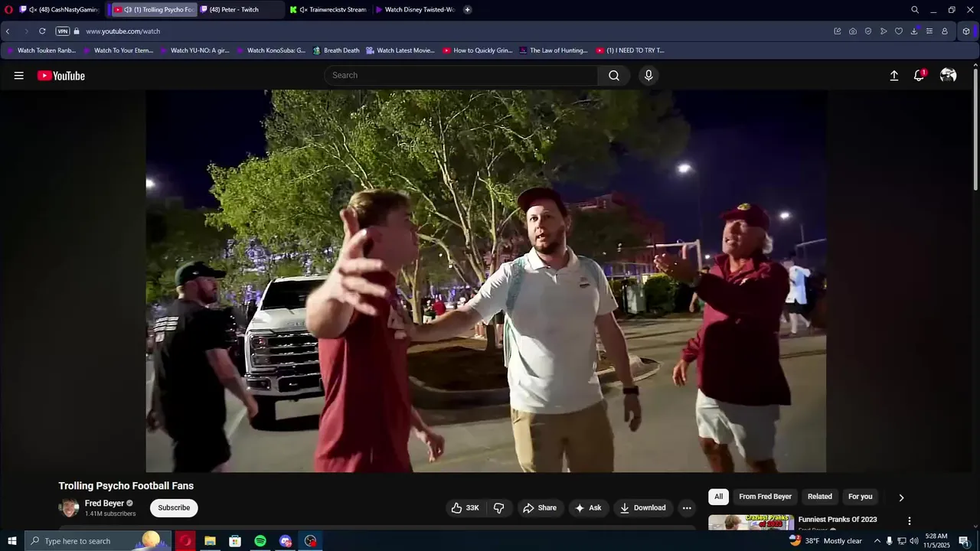Open Breath Death bookmark
The width and height of the screenshot is (980, 551).
click(335, 51)
